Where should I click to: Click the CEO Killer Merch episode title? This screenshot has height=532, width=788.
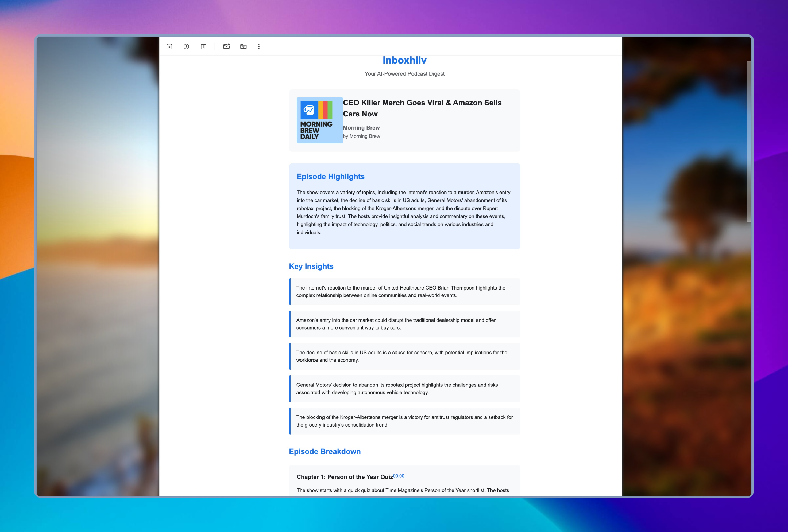click(x=422, y=108)
